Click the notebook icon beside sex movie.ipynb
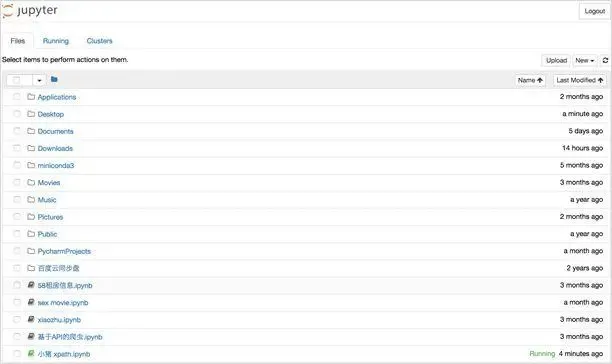 click(x=31, y=302)
